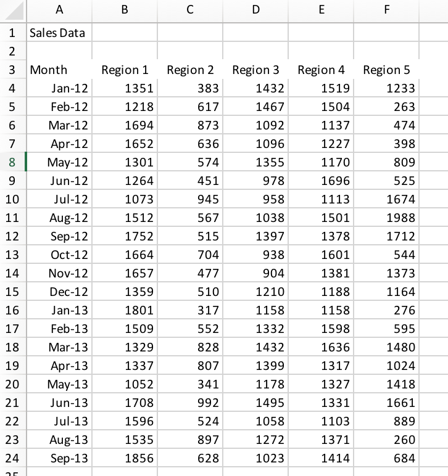
Task: Click the cell with value 1752
Action: pyautogui.click(x=125, y=236)
